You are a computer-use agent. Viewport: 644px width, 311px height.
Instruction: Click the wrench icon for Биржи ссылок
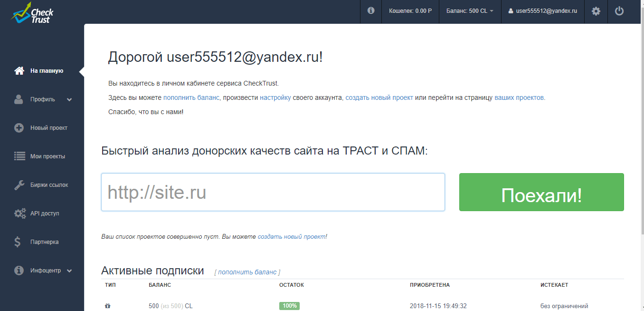(x=19, y=185)
